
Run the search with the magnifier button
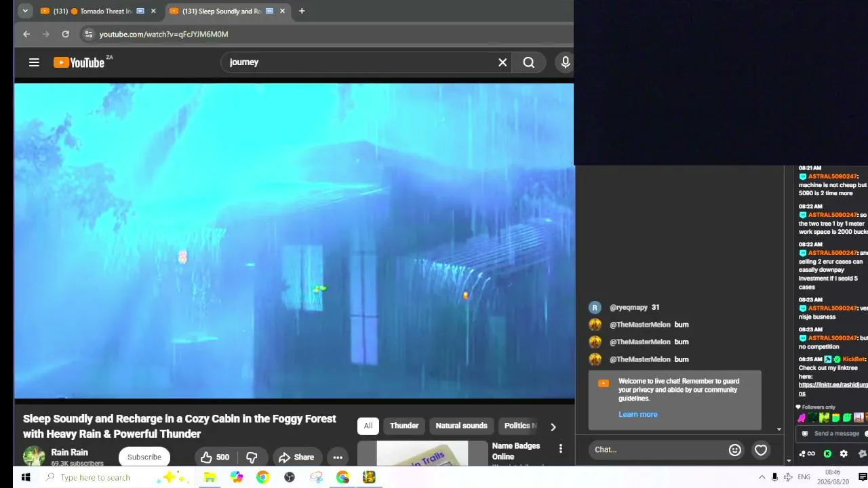point(529,62)
